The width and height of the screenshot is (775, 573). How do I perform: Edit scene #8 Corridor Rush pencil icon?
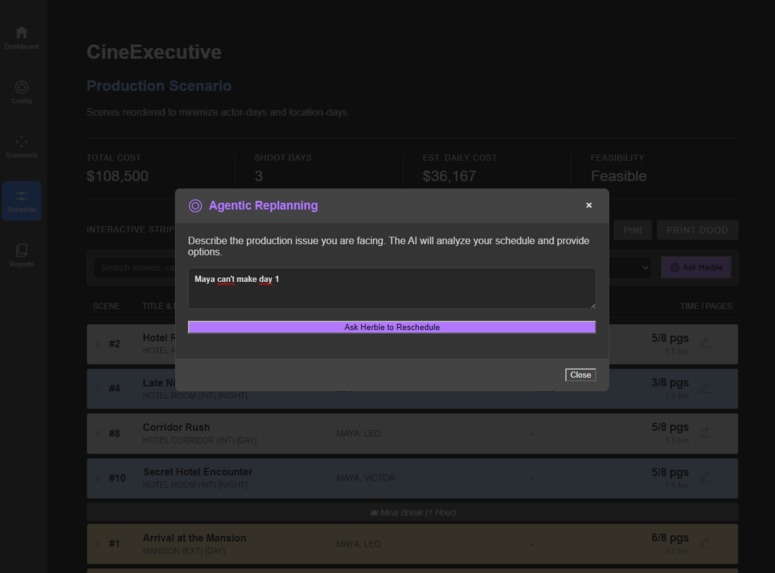coord(705,432)
